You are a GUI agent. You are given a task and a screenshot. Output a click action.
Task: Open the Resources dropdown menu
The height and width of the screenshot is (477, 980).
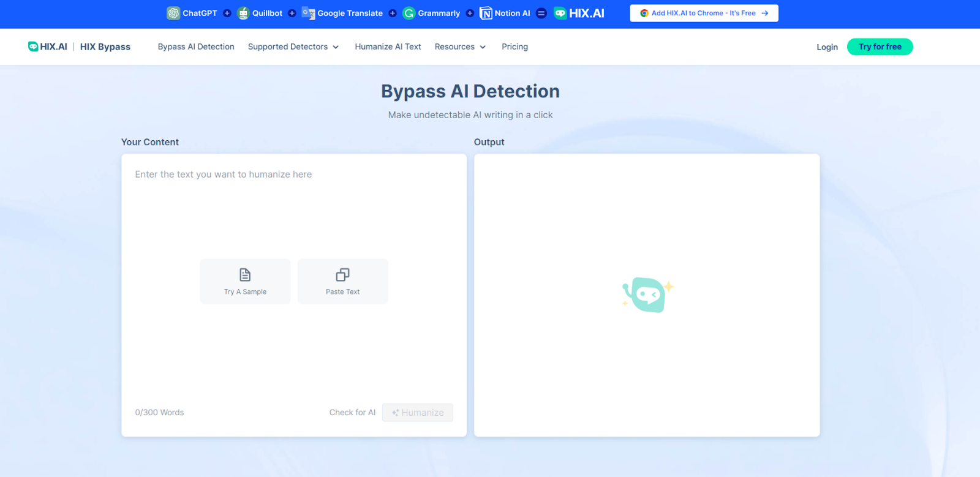(460, 47)
